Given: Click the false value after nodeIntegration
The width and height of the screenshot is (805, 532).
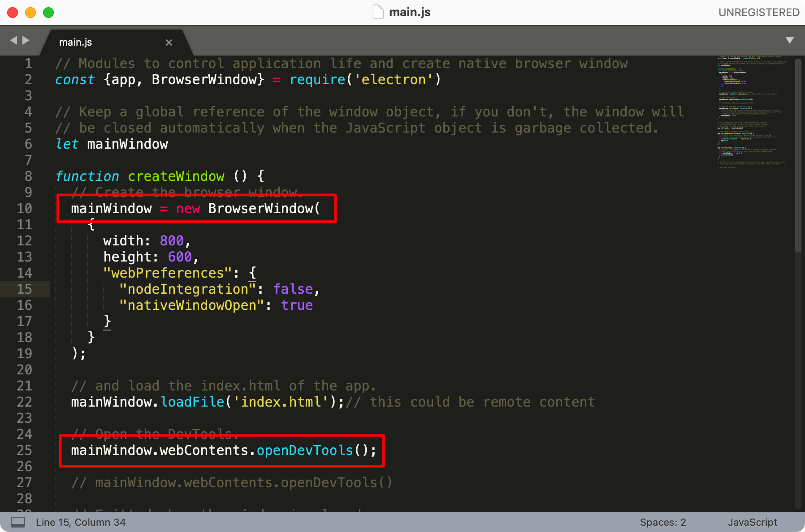Looking at the screenshot, I should pyautogui.click(x=293, y=289).
